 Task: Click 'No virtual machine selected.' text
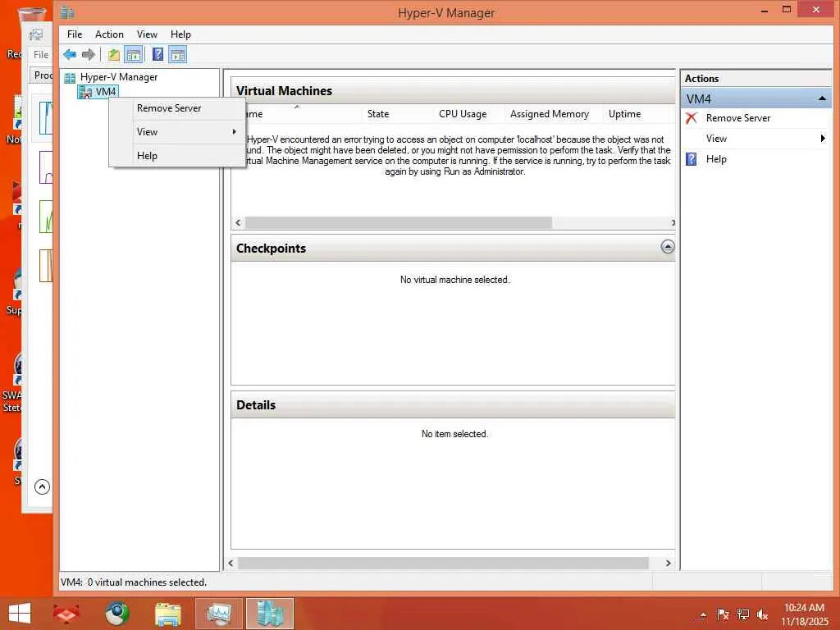point(454,280)
